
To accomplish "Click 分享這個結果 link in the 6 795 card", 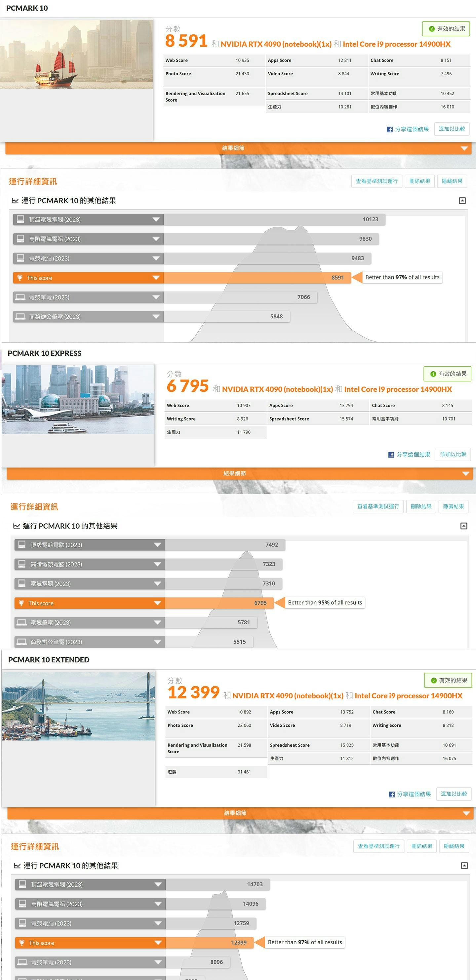I will [x=413, y=455].
